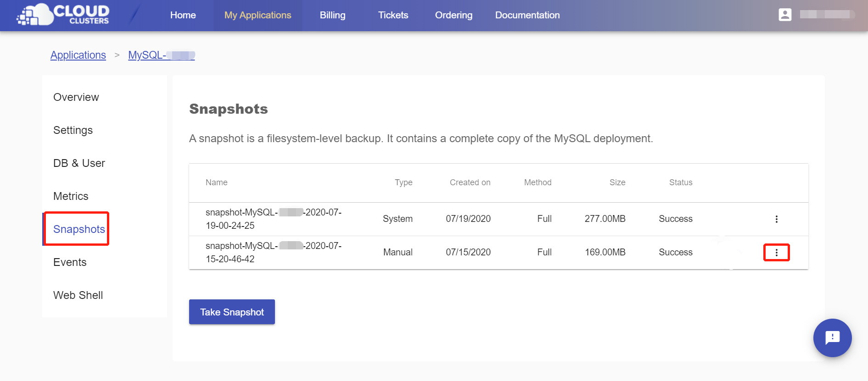Click the Cloud Clusters logo
The image size is (868, 381).
coord(63,15)
